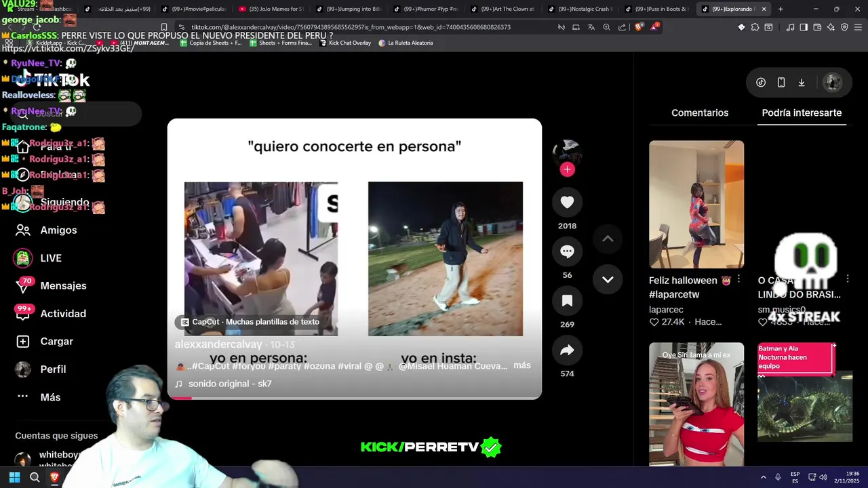Click the zoom magnifier icon in address bar
This screenshot has height=488, width=868.
tap(606, 27)
